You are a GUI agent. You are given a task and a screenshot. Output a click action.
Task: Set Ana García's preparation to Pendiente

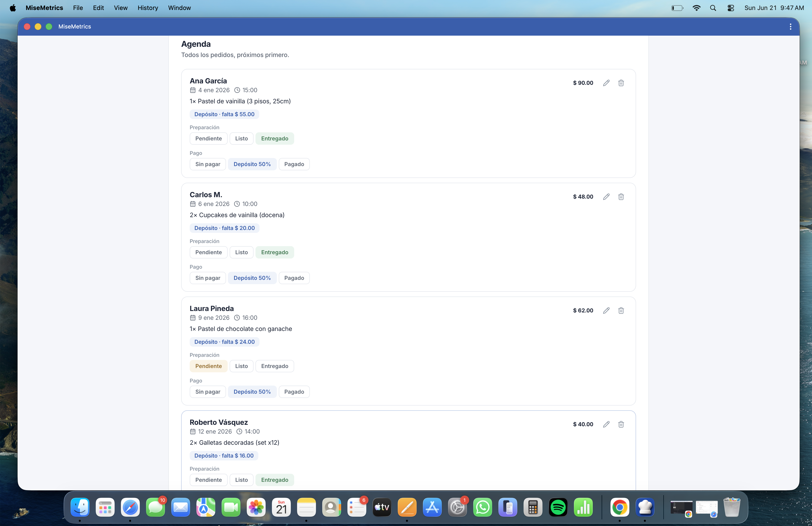click(208, 139)
